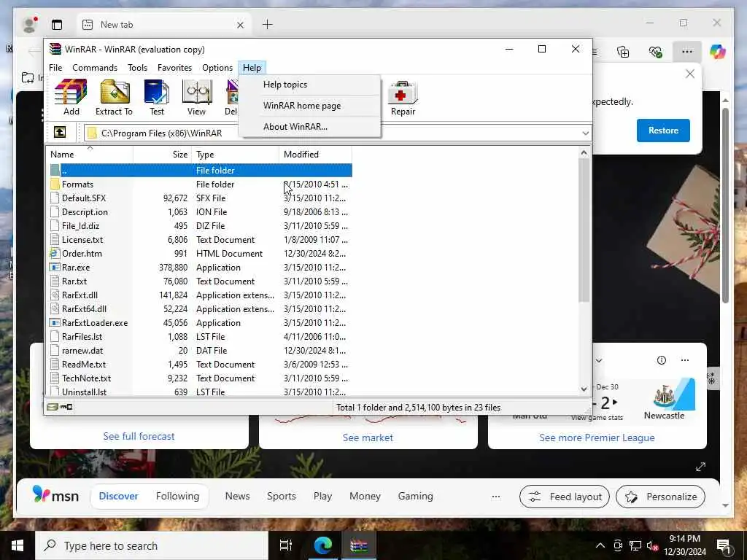Viewport: 747px width, 560px height.
Task: Click scroll down arrow of file list
Action: (x=584, y=389)
